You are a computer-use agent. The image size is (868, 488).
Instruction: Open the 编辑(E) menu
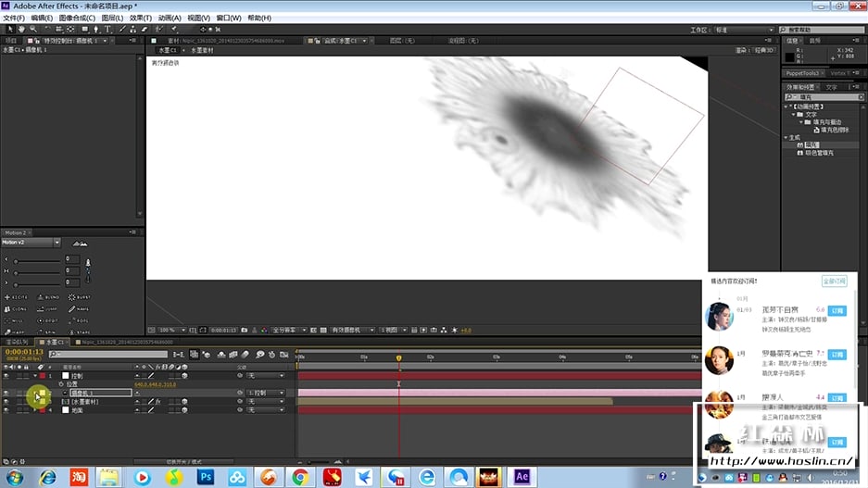click(42, 18)
